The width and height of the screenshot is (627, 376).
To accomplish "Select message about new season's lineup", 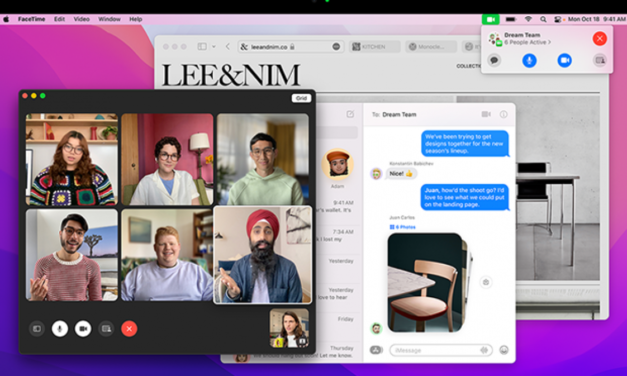I will (465, 144).
